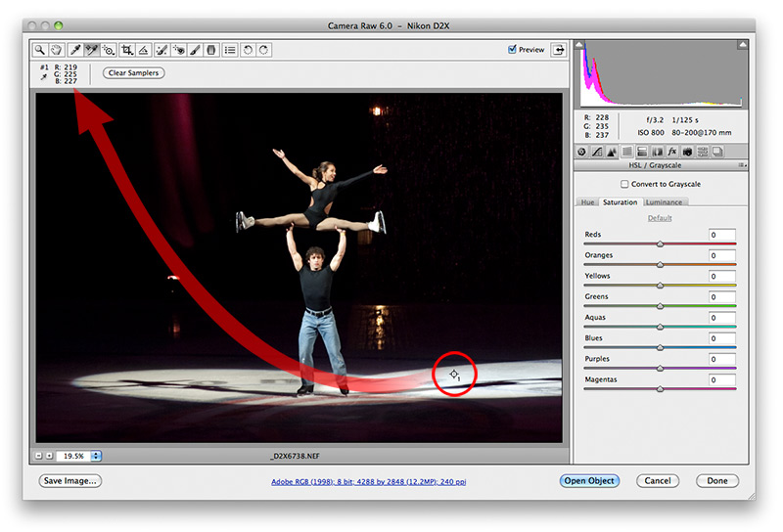Select the Spot Removal tool

(x=161, y=50)
